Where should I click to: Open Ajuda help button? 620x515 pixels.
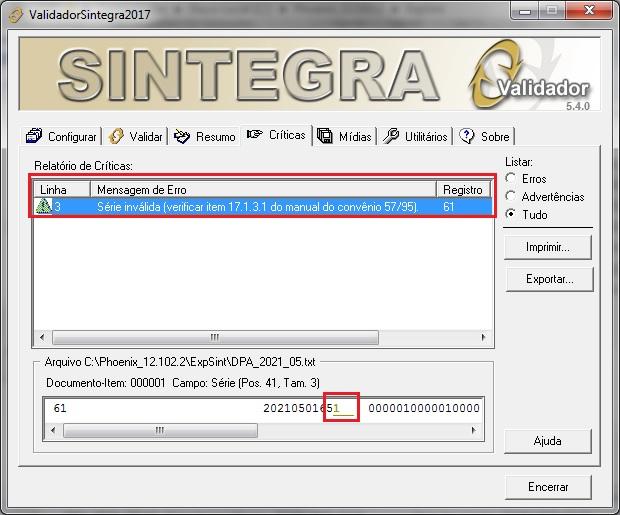(x=548, y=441)
